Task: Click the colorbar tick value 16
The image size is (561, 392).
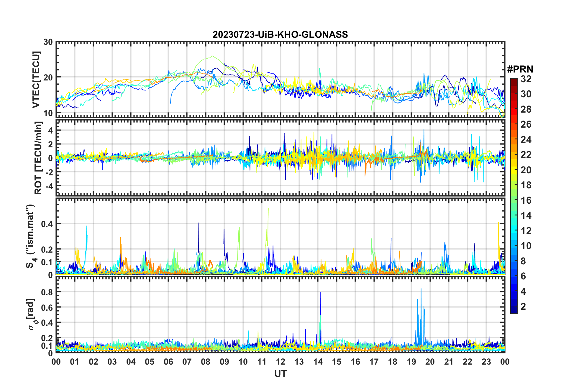Action: (x=526, y=200)
